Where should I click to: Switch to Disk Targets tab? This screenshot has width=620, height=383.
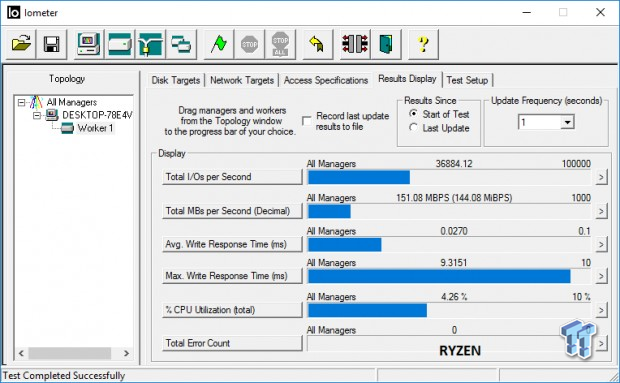[176, 80]
